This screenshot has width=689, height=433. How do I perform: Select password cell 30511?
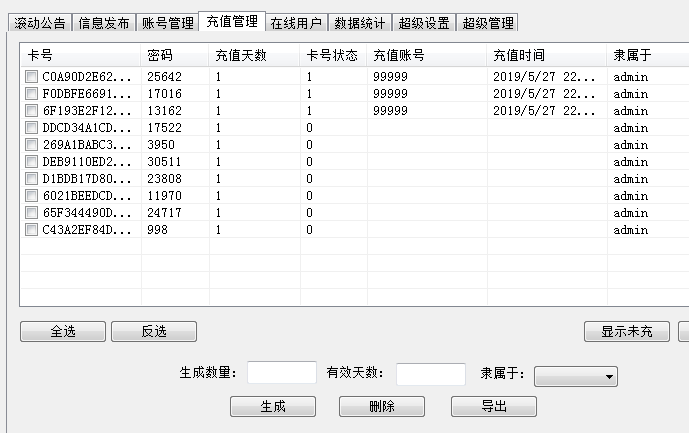coord(164,162)
